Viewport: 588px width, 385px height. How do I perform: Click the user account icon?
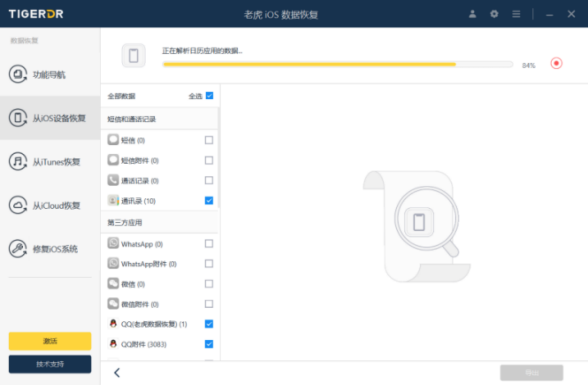(x=472, y=14)
